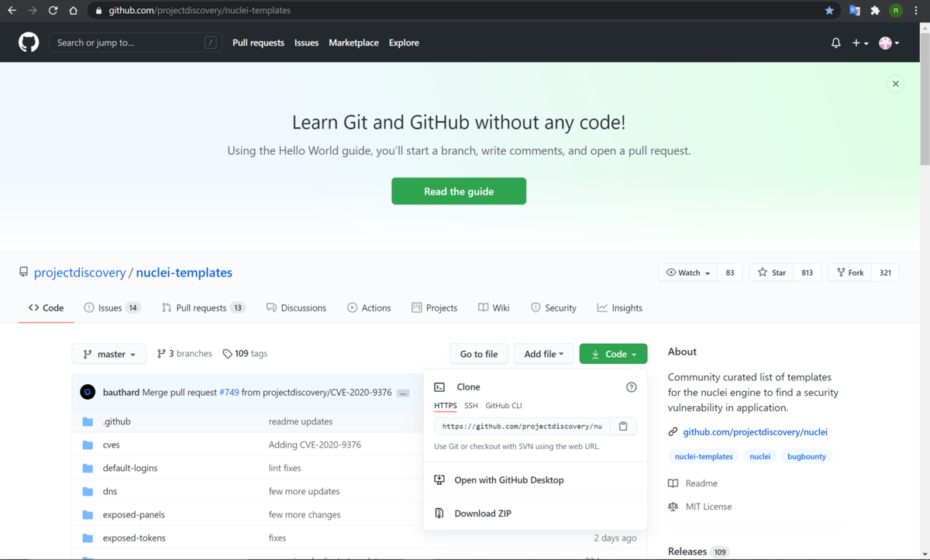The height and width of the screenshot is (560, 930).
Task: Open the user avatar menu
Action: pyautogui.click(x=889, y=43)
